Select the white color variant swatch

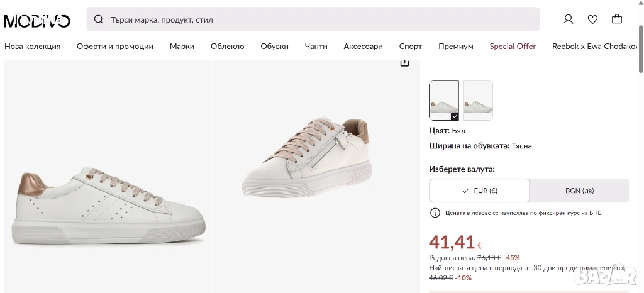coord(444,101)
